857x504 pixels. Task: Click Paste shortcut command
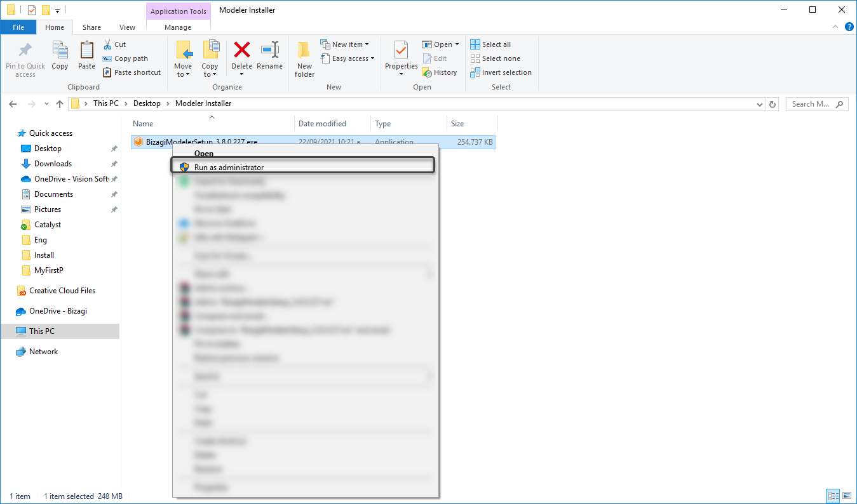(132, 72)
